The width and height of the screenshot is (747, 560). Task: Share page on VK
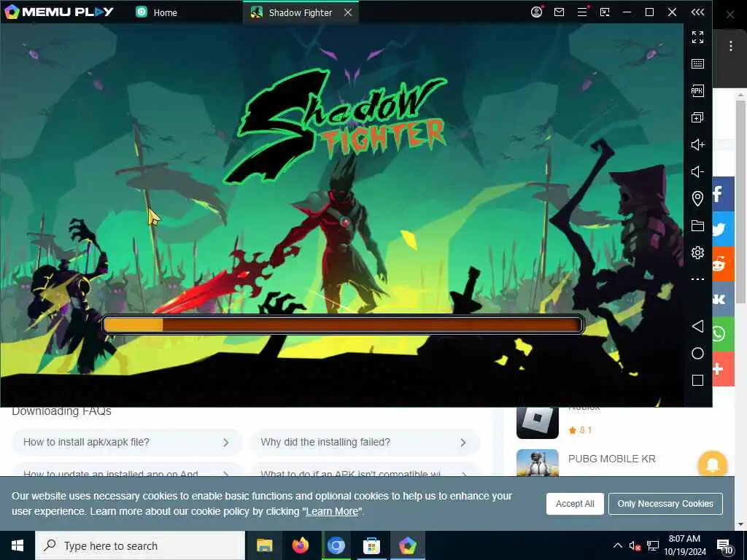pyautogui.click(x=723, y=299)
